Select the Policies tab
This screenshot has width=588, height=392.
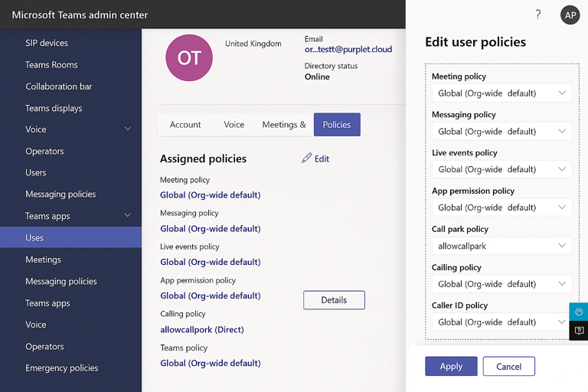[x=337, y=125]
